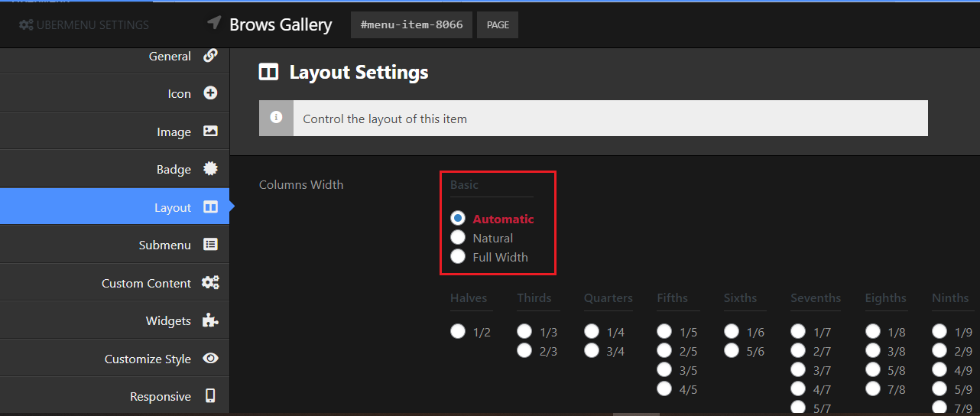Select the 2/3 thirds width option
Viewport: 980px width, 416px height.
click(524, 351)
